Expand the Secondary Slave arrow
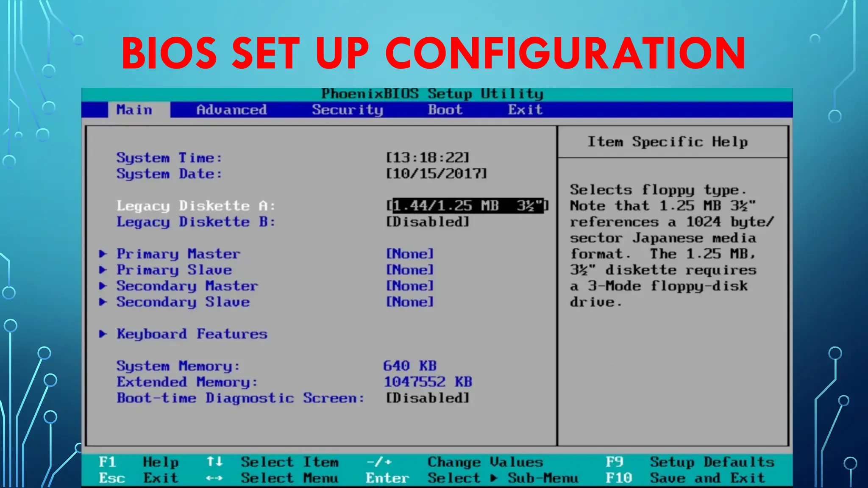This screenshot has height=488, width=868. [x=103, y=302]
